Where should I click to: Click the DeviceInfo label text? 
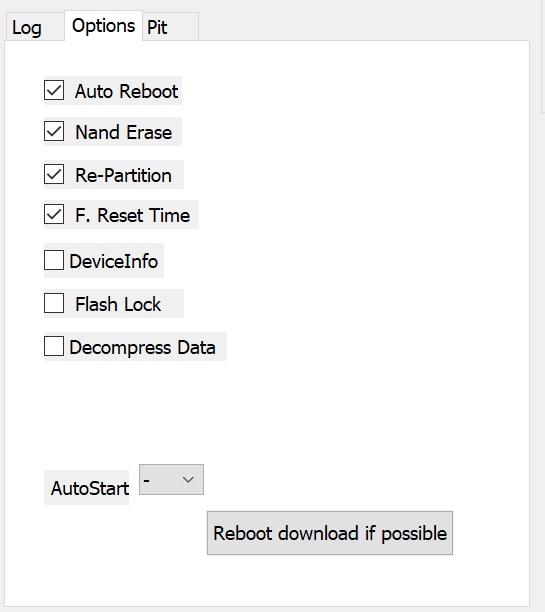click(114, 261)
